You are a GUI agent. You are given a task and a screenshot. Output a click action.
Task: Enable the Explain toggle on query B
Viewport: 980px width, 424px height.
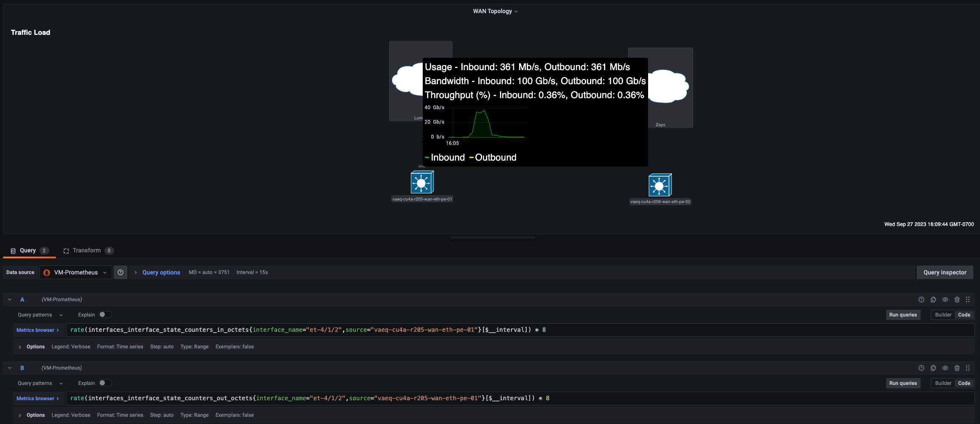pos(106,383)
